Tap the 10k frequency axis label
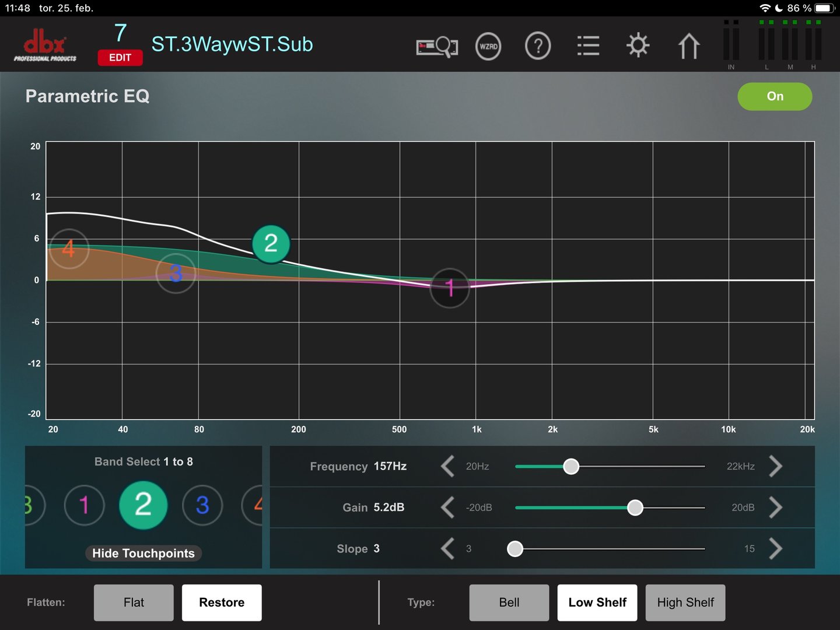 point(729,429)
